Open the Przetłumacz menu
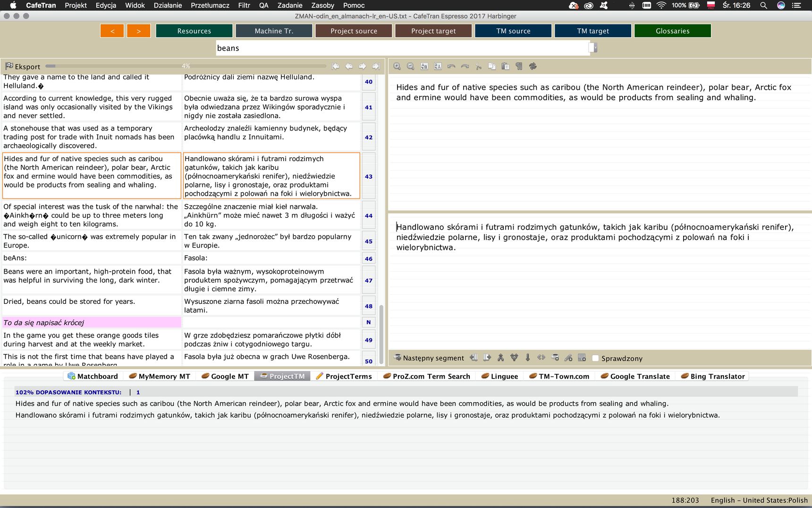812x508 pixels. pyautogui.click(x=210, y=5)
